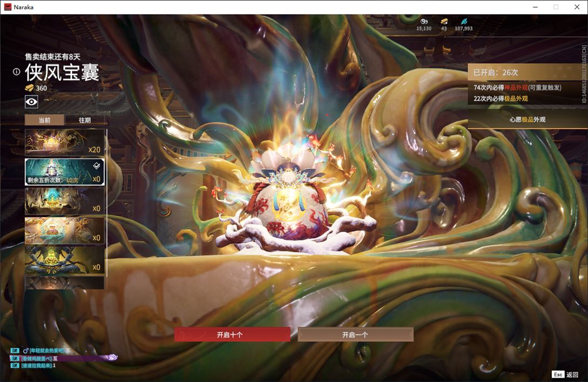Image resolution: width=588 pixels, height=382 pixels.
Task: Select the fifth treasure thumbnail in the list
Action: [x=64, y=260]
